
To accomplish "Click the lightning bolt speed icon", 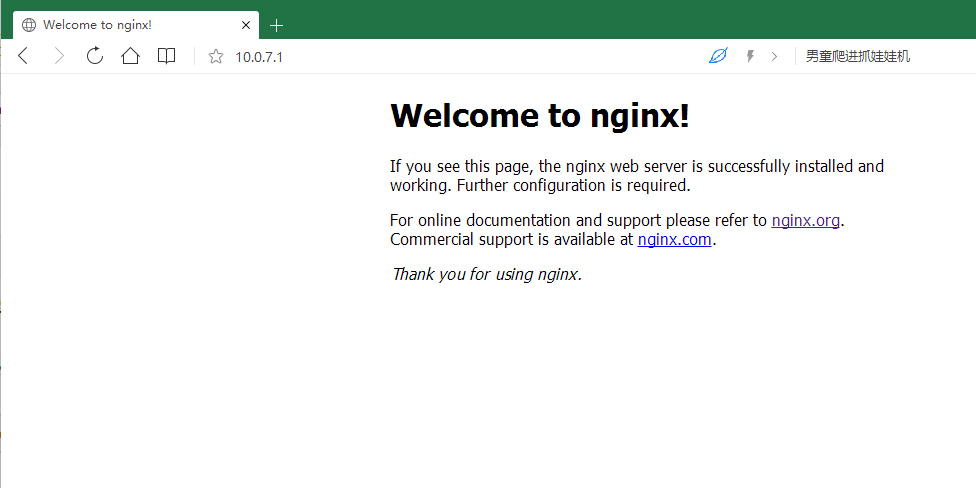I will point(751,57).
